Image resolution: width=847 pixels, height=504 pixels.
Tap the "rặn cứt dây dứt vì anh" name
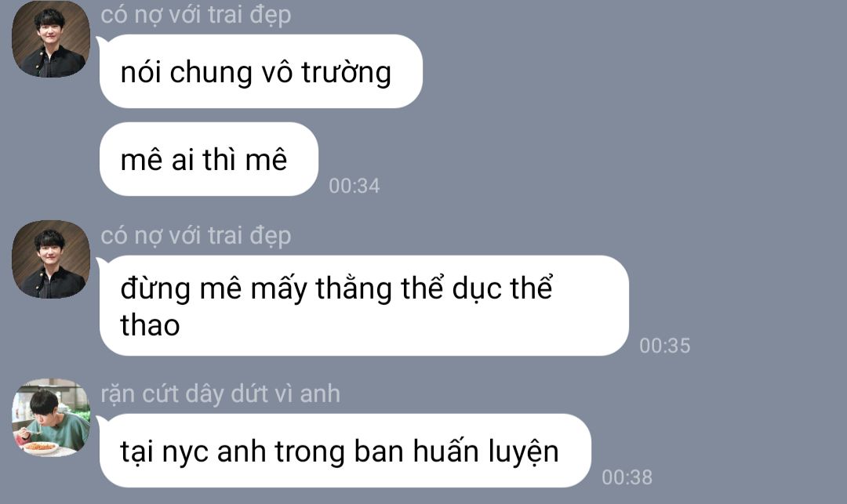[220, 394]
